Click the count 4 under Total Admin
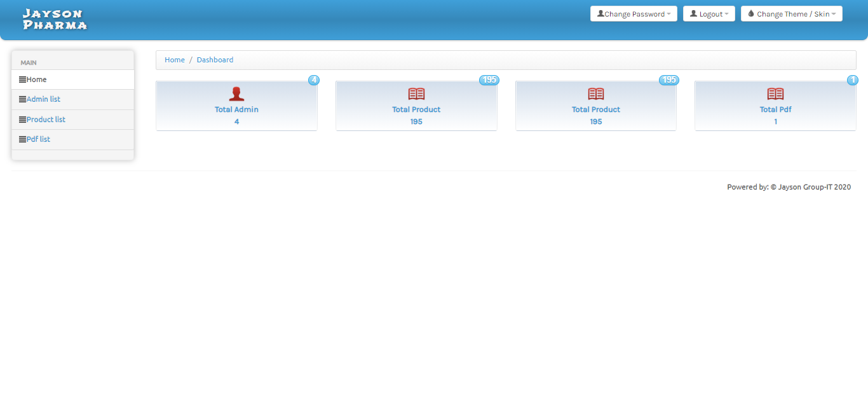The image size is (868, 397). 236,122
